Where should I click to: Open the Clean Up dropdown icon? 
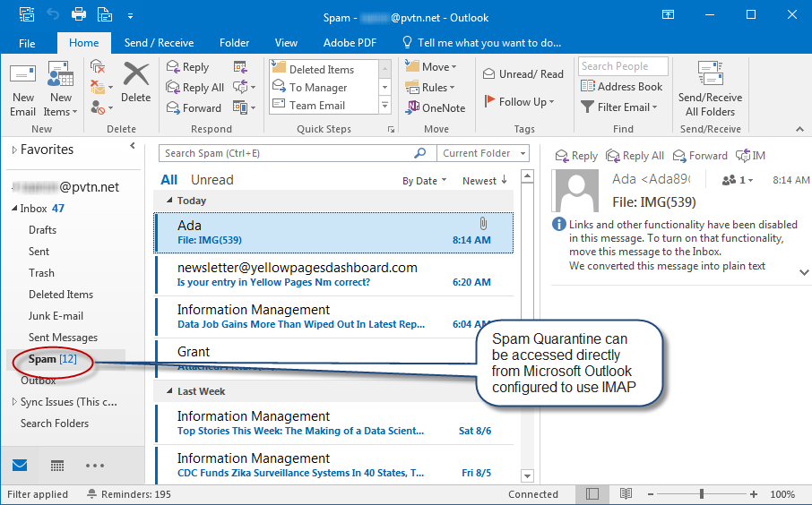(x=101, y=87)
